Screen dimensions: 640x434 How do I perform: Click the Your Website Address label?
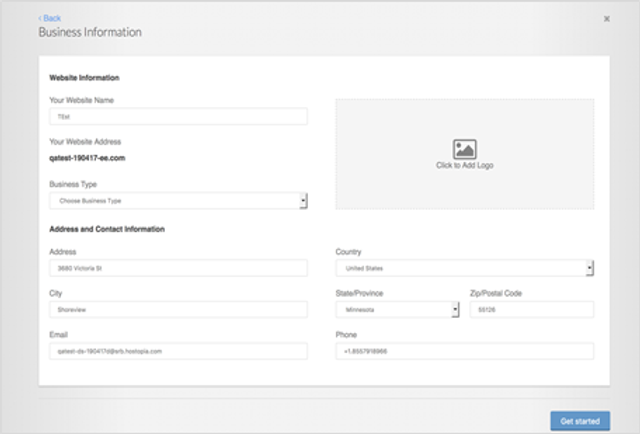click(x=85, y=142)
